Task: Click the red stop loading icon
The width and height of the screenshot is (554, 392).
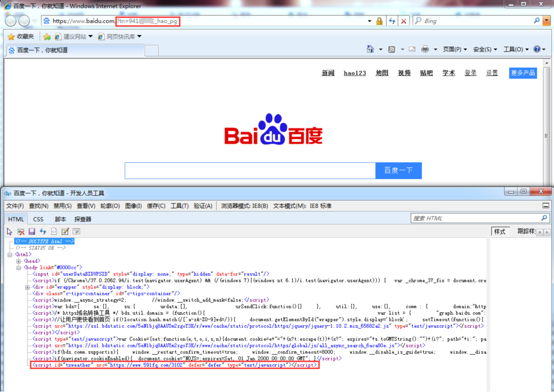Action: (404, 21)
